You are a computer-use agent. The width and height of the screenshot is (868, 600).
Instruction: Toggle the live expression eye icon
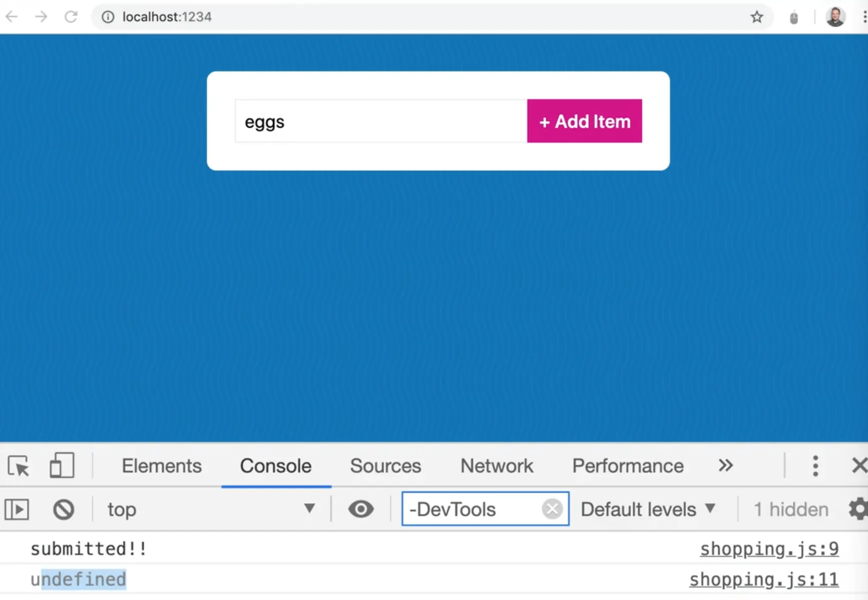point(361,509)
